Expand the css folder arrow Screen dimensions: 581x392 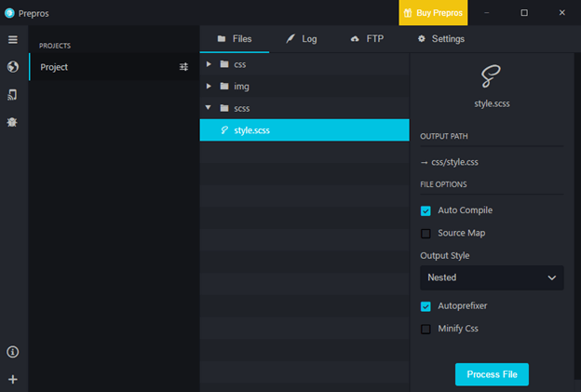click(209, 64)
